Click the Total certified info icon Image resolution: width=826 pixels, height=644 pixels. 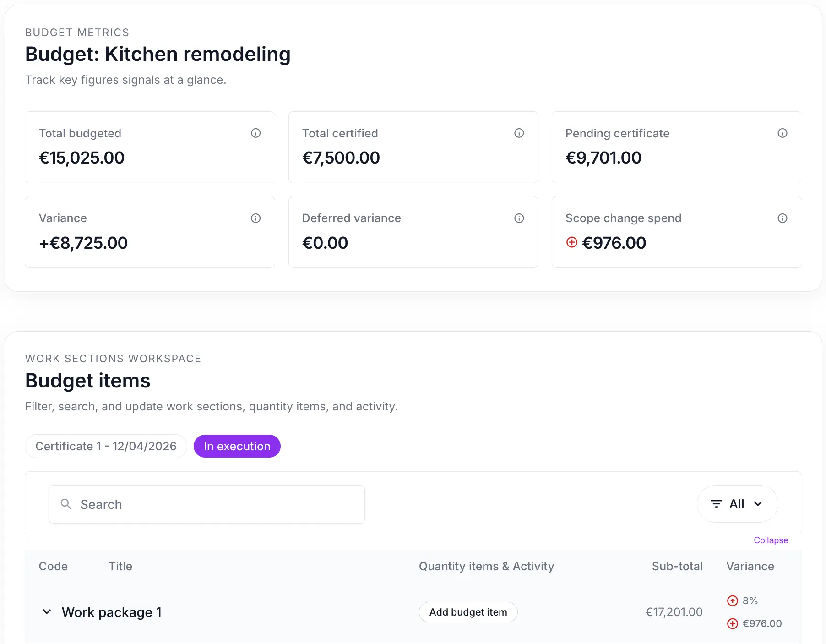(x=519, y=133)
